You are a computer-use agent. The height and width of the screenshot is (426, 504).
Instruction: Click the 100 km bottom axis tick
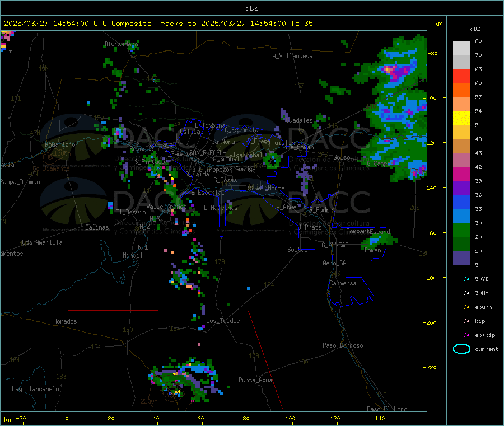[x=290, y=418]
